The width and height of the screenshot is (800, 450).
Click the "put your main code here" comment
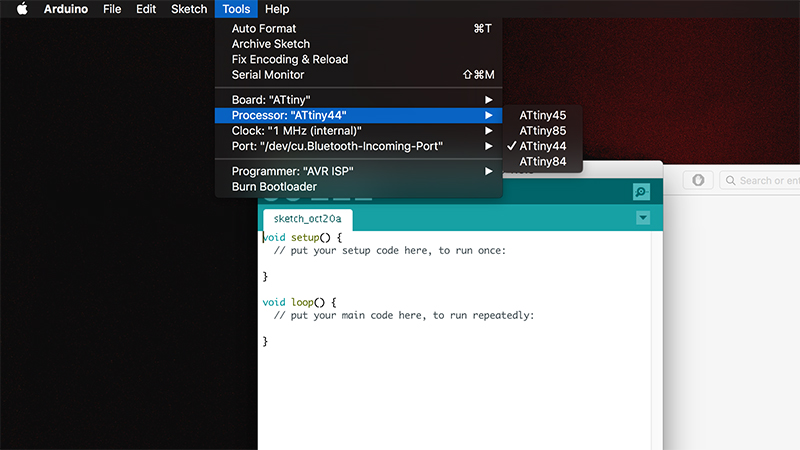coord(404,315)
